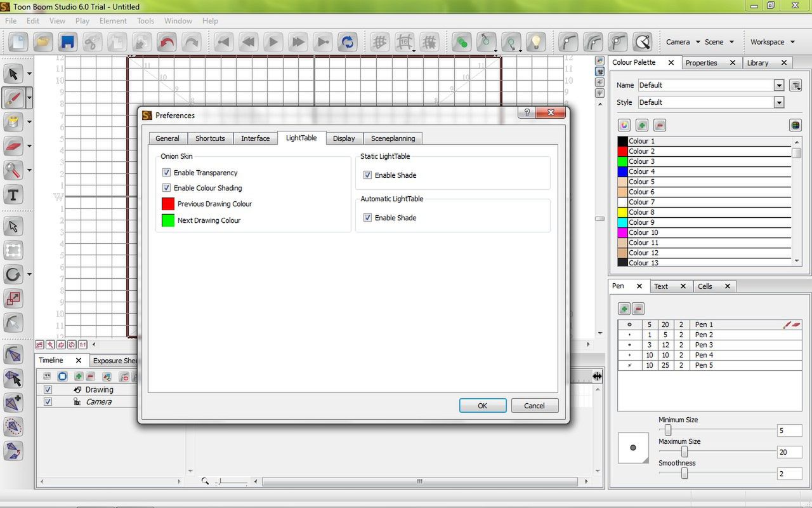Open a file with the folder icon
This screenshot has width=812, height=508.
tap(43, 42)
